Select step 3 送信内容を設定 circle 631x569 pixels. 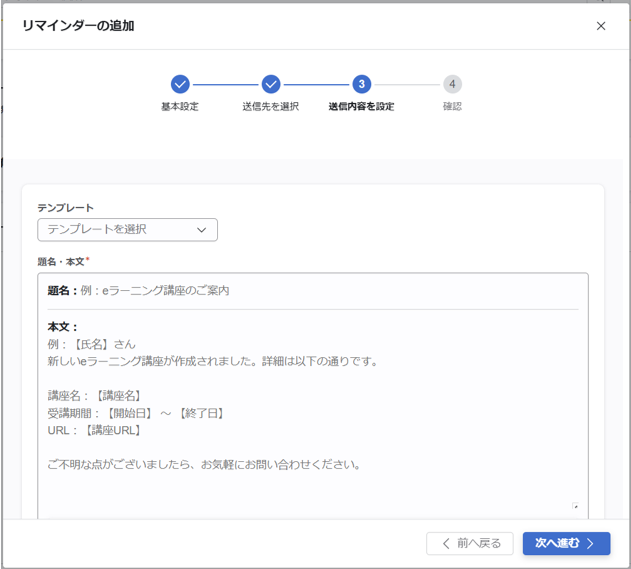(361, 85)
